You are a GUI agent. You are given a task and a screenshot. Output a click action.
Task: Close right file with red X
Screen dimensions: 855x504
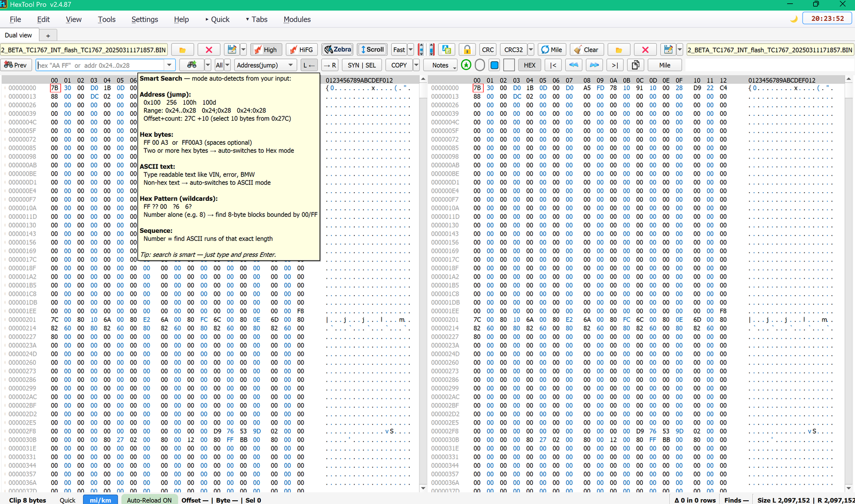point(646,50)
